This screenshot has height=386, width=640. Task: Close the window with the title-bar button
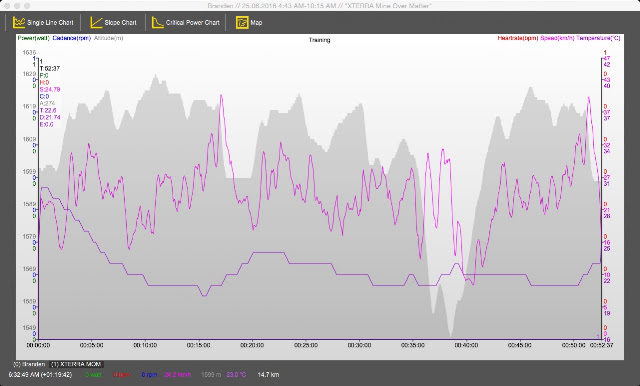(7, 6)
